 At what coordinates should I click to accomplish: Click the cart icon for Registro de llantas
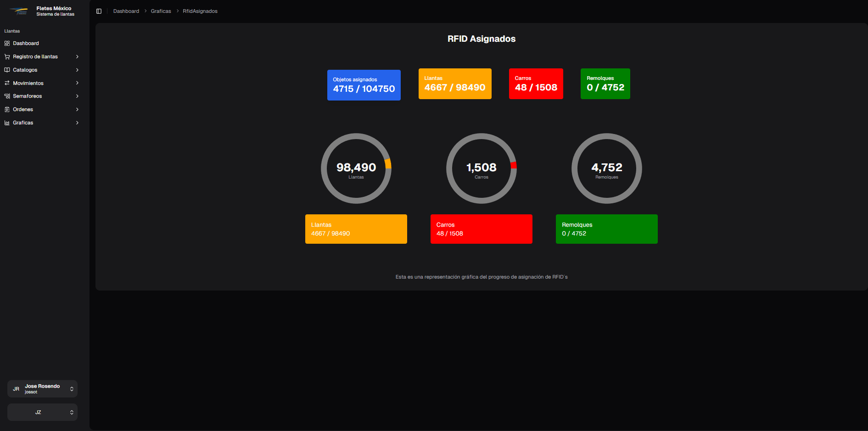7,56
